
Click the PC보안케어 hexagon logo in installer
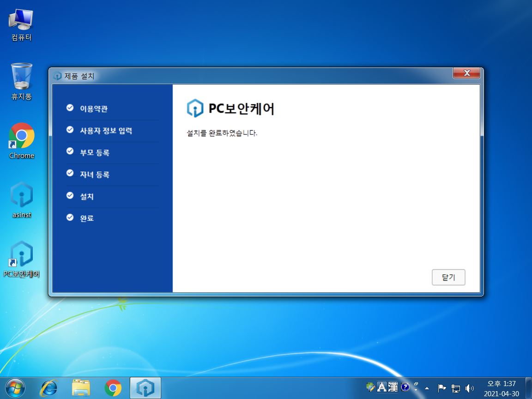(x=195, y=108)
